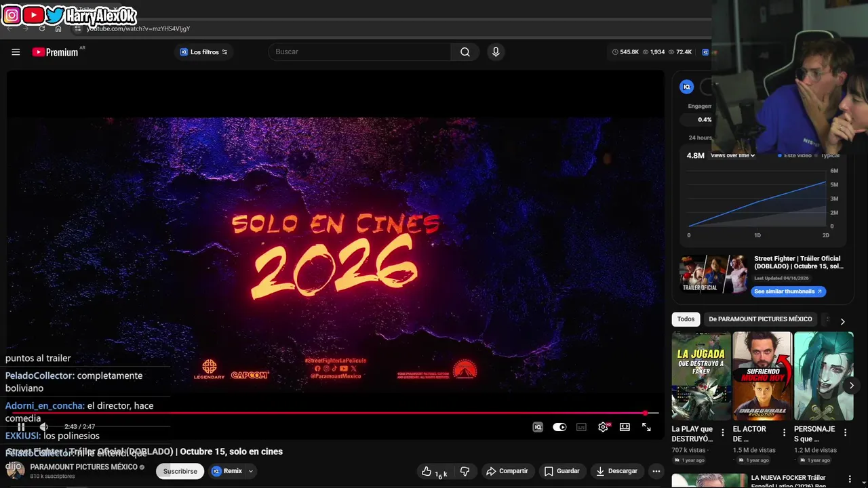Open the green-haired character PERSONAJES thumbnail
868x488 pixels.
coord(823,376)
